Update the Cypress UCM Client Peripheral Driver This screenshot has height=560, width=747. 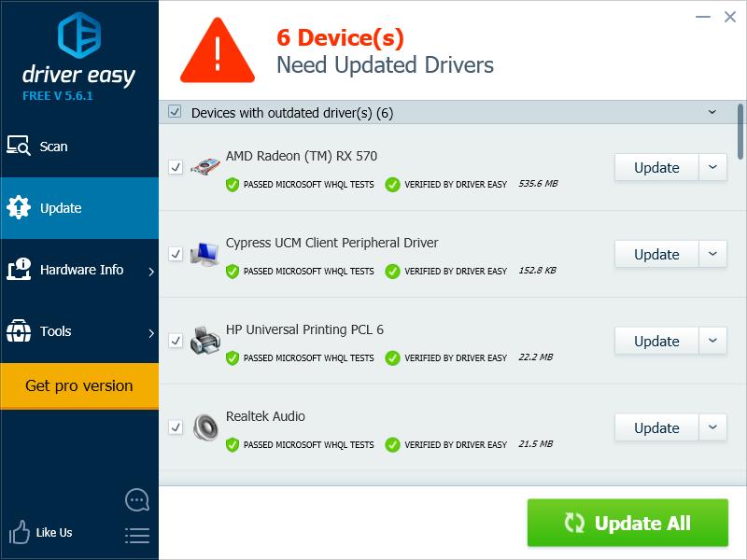point(656,254)
